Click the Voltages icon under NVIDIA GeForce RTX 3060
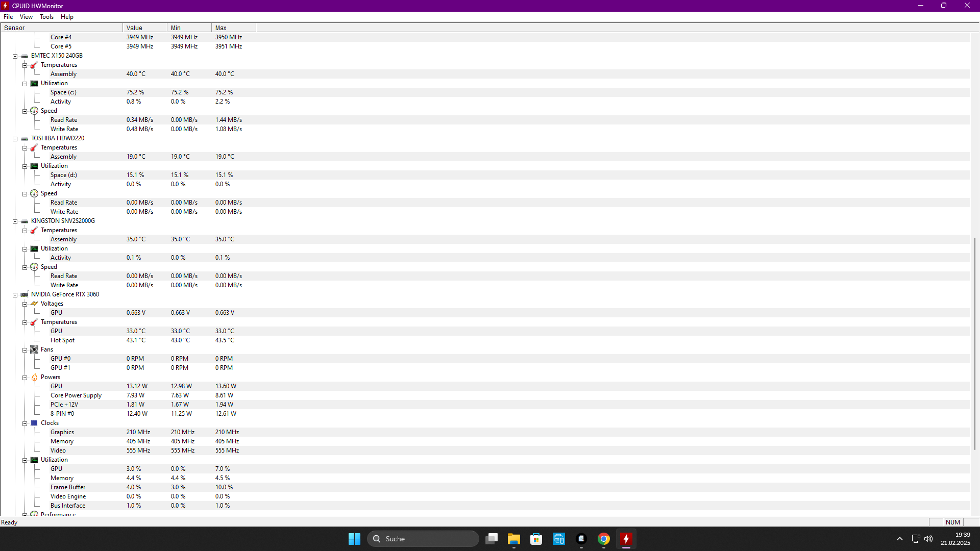 point(34,304)
